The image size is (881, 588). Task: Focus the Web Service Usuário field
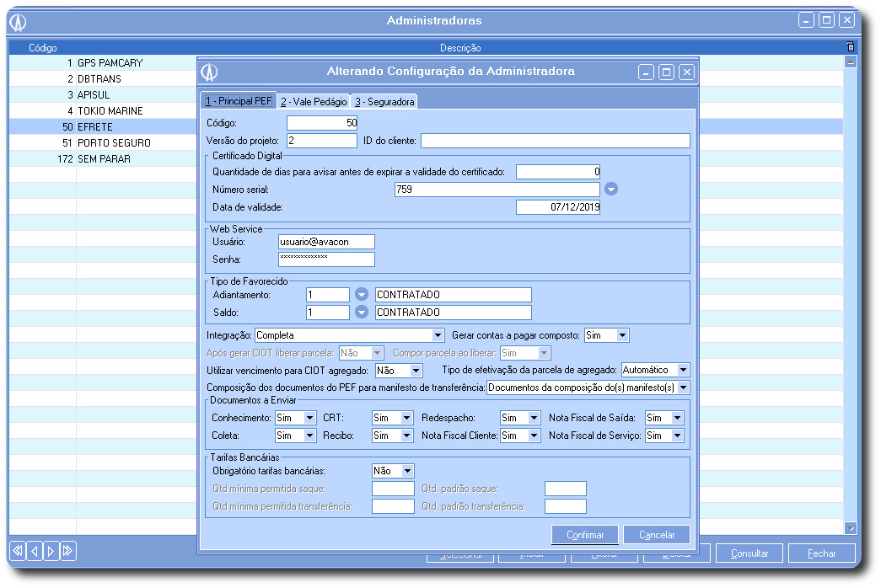tap(326, 242)
